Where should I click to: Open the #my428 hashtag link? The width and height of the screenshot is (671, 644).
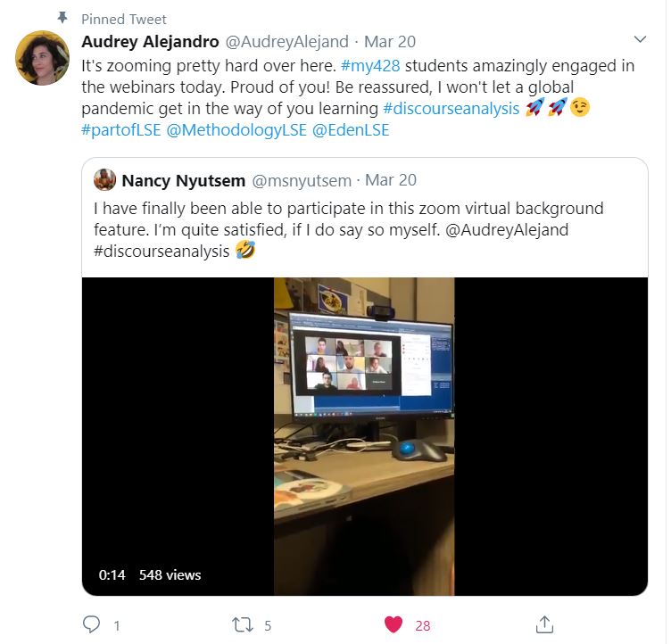pyautogui.click(x=370, y=66)
